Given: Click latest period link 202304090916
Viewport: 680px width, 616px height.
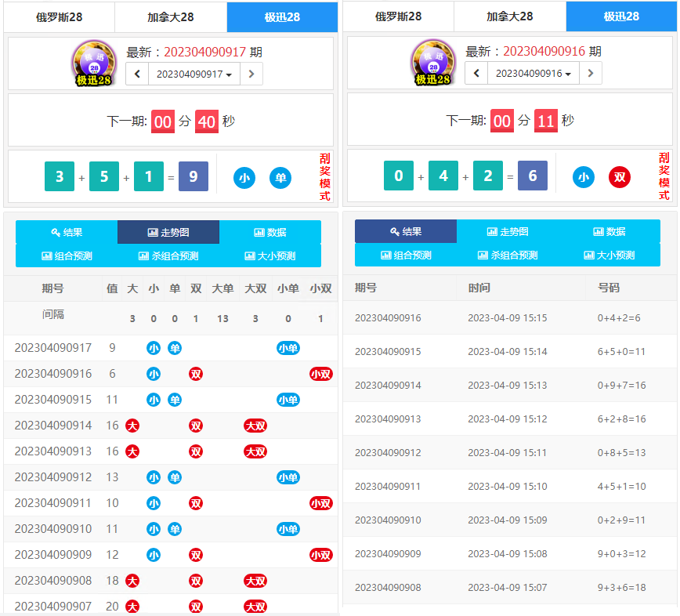Looking at the screenshot, I should coord(544,51).
